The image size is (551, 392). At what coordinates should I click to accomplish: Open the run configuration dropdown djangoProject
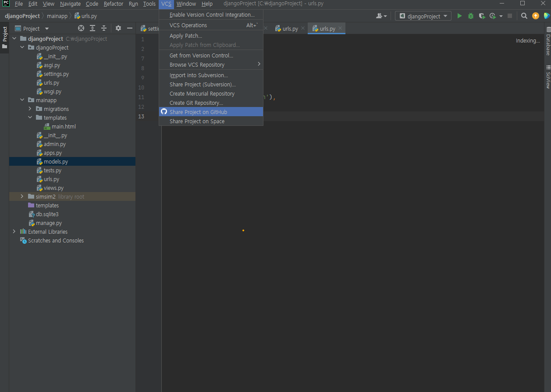(423, 16)
